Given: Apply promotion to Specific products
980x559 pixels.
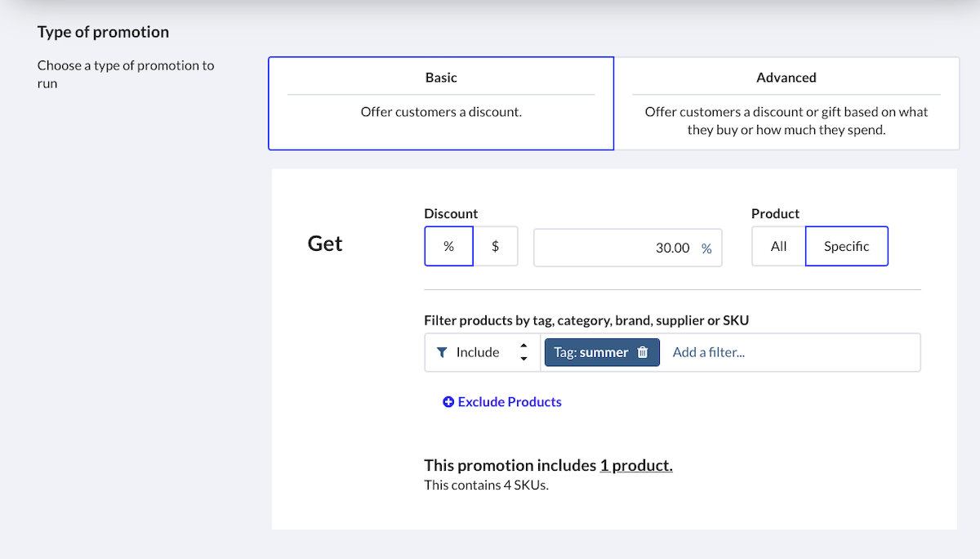Looking at the screenshot, I should pyautogui.click(x=847, y=246).
